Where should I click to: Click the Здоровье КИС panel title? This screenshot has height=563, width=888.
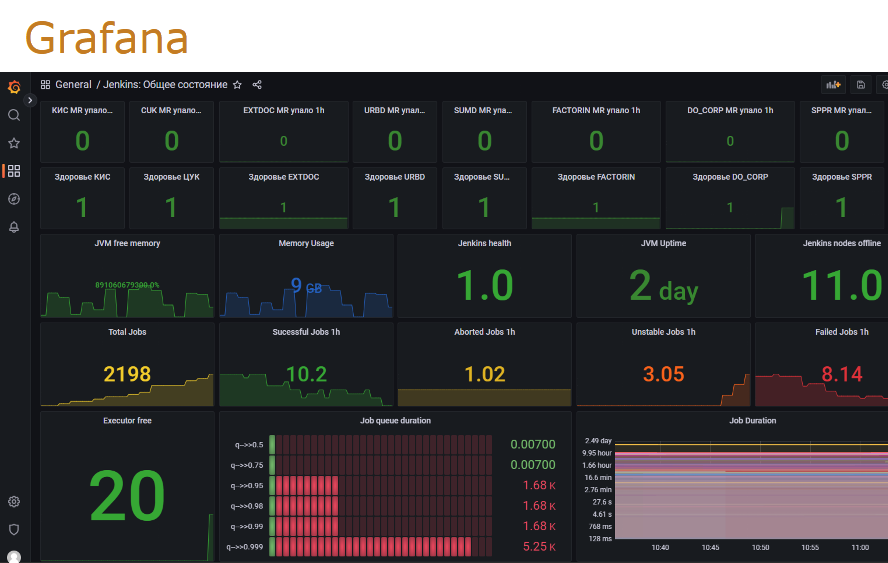(82, 177)
